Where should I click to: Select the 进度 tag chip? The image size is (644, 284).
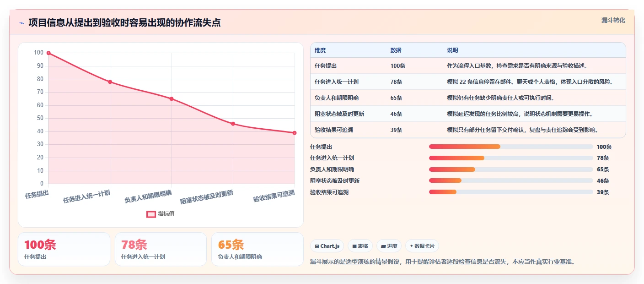[389, 246]
